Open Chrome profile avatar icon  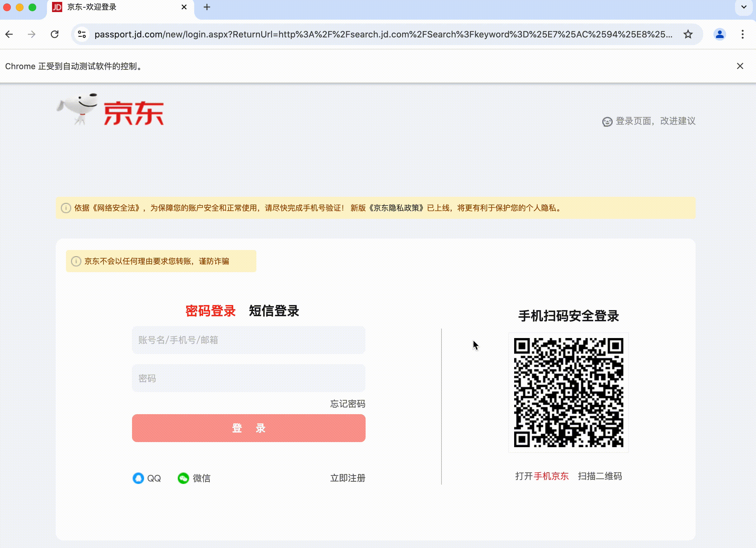pos(719,34)
